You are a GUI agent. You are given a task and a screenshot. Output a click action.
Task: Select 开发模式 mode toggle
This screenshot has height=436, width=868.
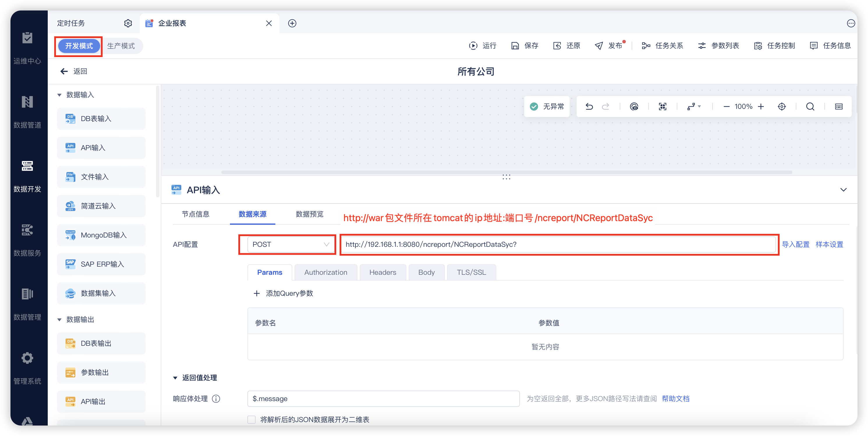pyautogui.click(x=79, y=46)
